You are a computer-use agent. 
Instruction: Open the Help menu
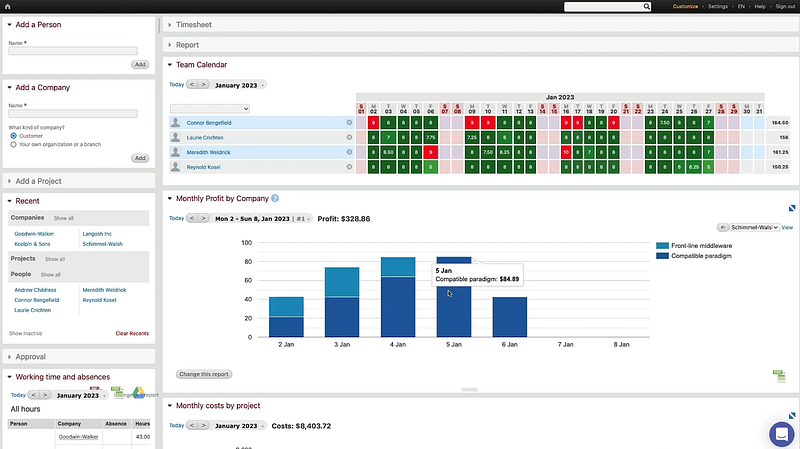760,7
